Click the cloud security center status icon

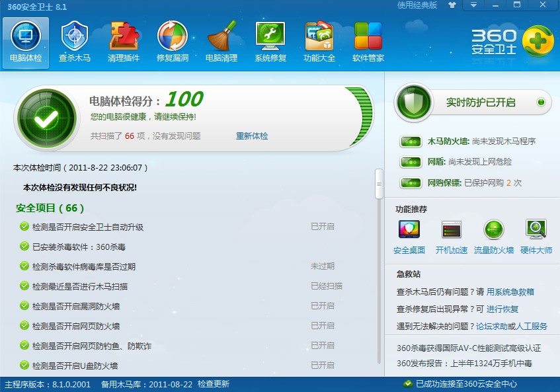pos(408,384)
